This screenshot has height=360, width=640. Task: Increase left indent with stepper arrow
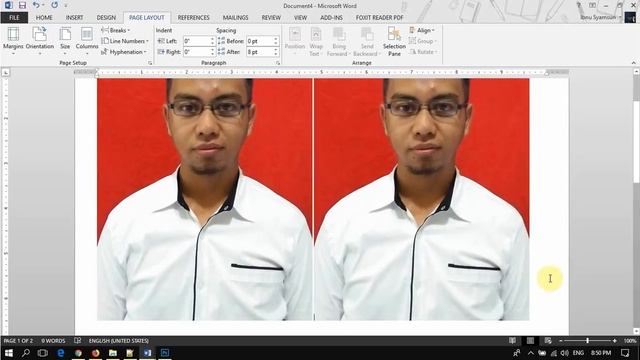(212, 39)
